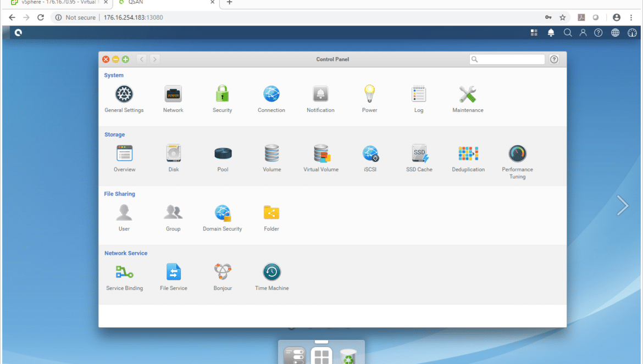Click the Network Service section heading
The image size is (643, 364).
click(126, 254)
